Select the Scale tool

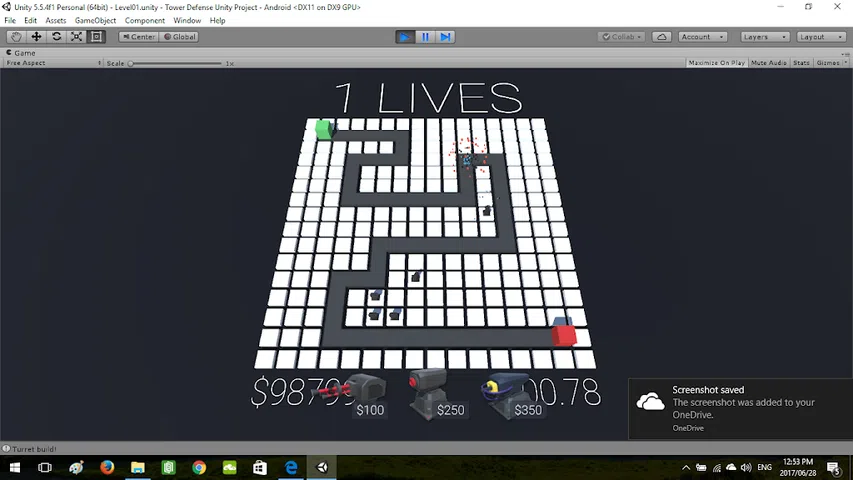point(76,37)
